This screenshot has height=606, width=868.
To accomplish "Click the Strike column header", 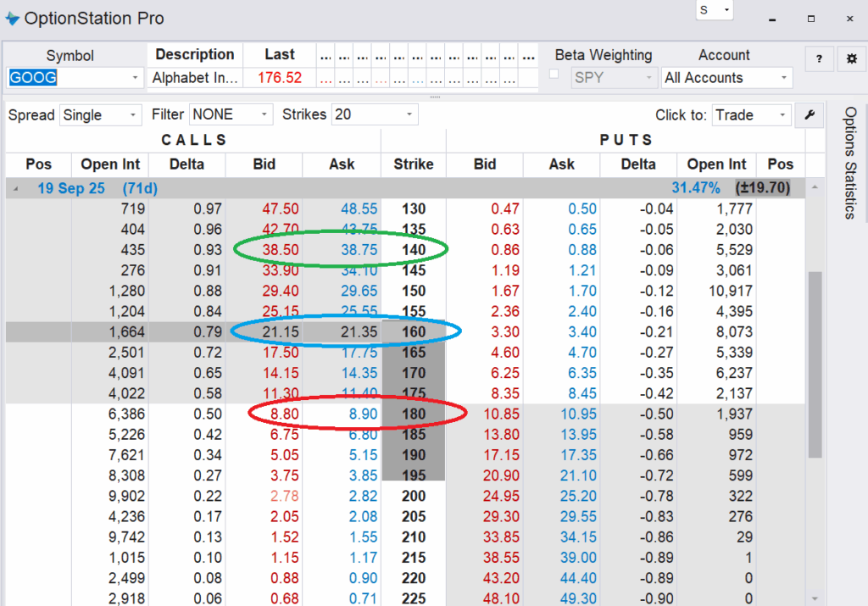I will [x=414, y=164].
